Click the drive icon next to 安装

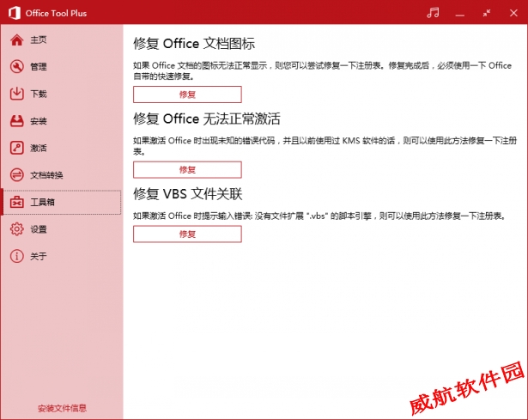click(16, 121)
